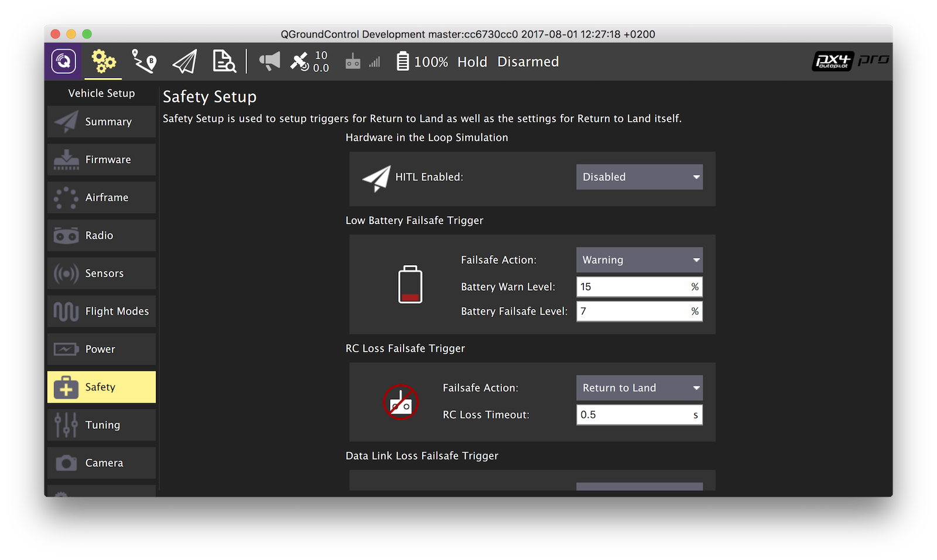937x560 pixels.
Task: Click the Battery Warn Level field
Action: [632, 287]
